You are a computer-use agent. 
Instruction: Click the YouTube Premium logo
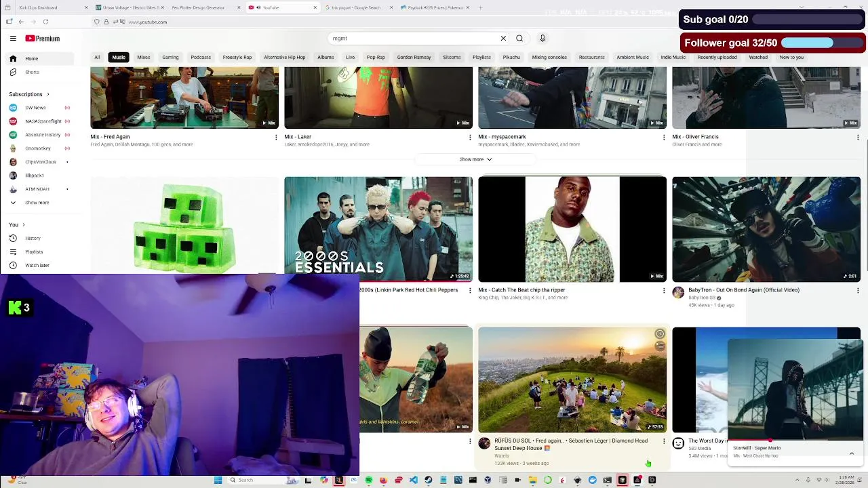(x=43, y=39)
